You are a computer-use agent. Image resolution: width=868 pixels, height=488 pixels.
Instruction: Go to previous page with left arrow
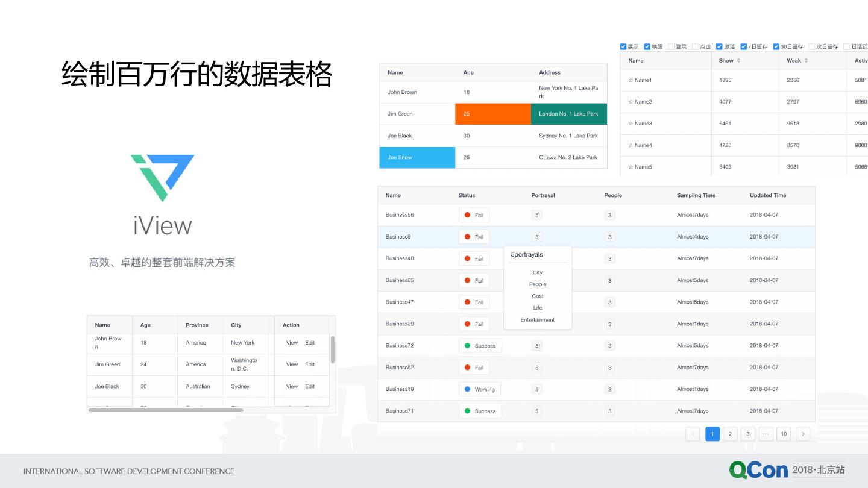point(693,434)
